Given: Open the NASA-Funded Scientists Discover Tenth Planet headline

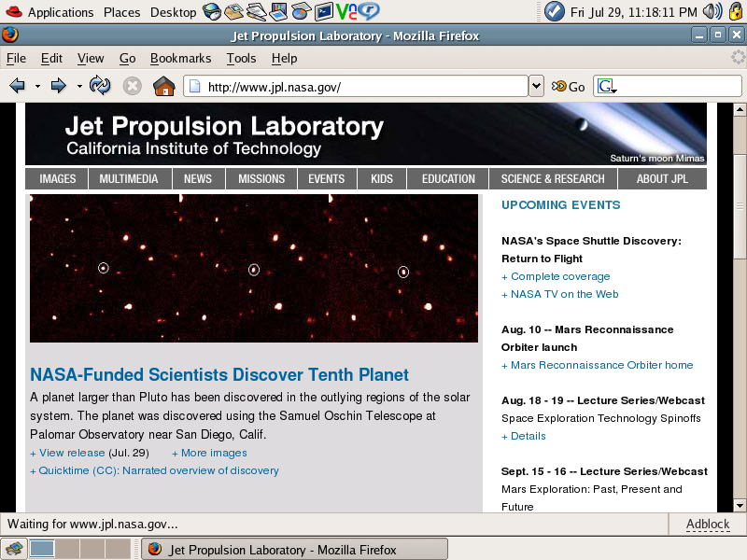Looking at the screenshot, I should pos(219,375).
